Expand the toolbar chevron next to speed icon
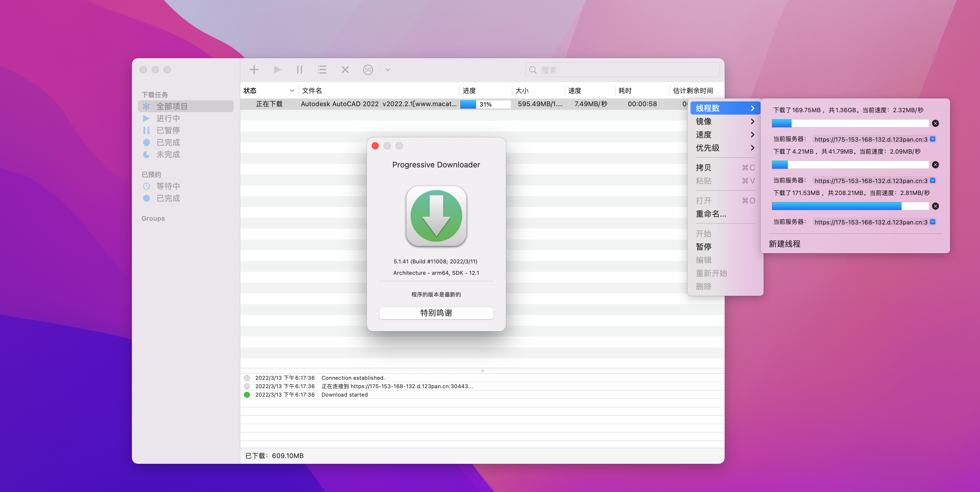 tap(388, 70)
